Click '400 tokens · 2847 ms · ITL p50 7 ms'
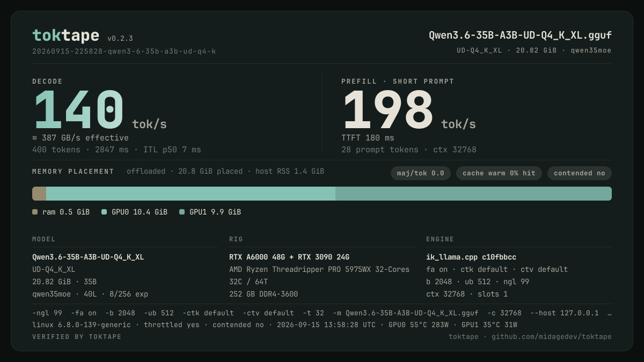The height and width of the screenshot is (362, 644). click(116, 150)
